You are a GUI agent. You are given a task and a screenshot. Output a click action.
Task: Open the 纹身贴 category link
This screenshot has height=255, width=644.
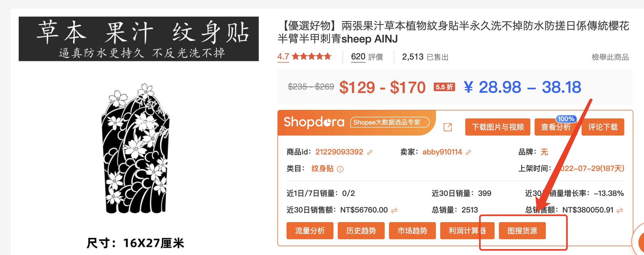tap(323, 169)
